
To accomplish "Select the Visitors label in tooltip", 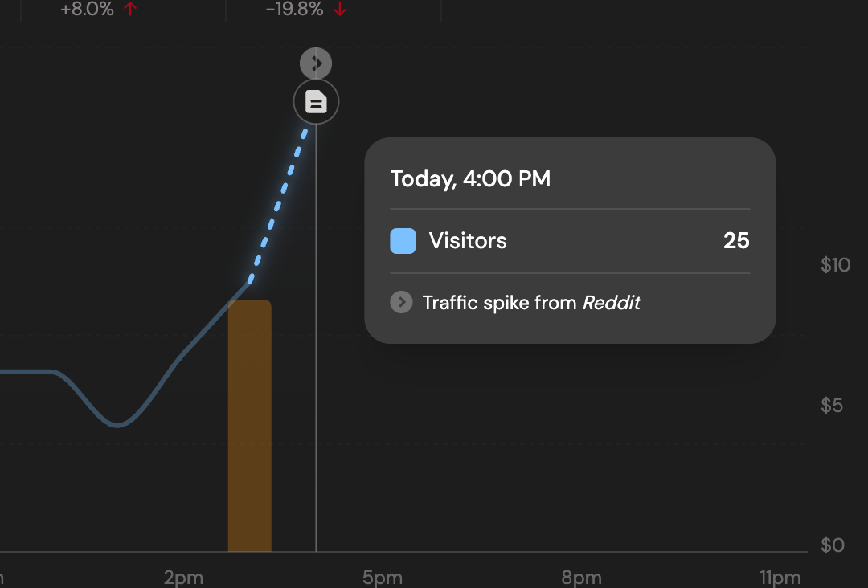I will pyautogui.click(x=468, y=241).
